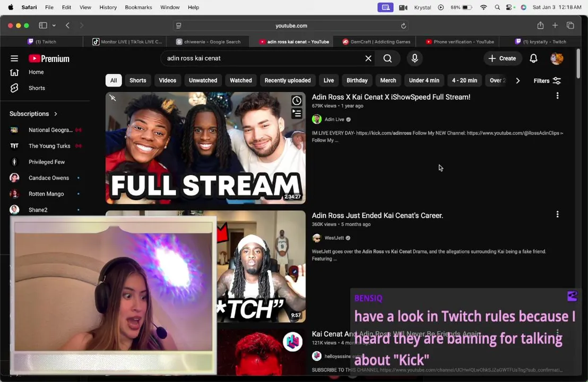Open search Filters
The height and width of the screenshot is (382, 588).
point(547,81)
